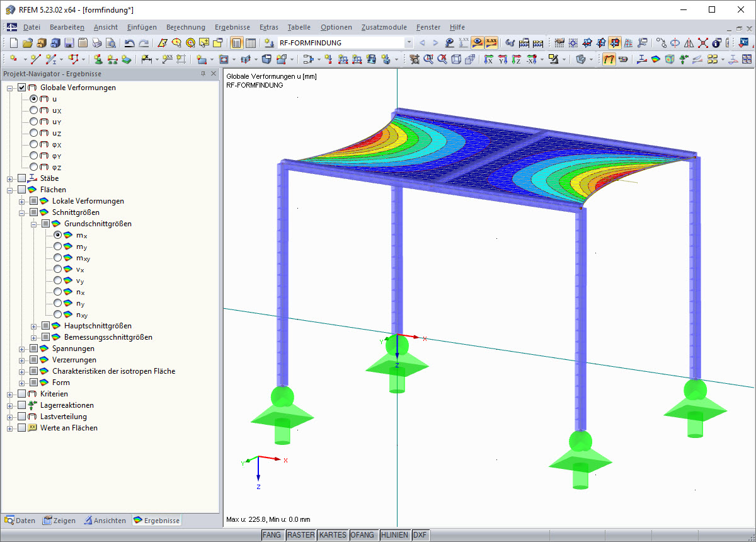The height and width of the screenshot is (542, 756).
Task: Open the RF-FORMFINDUNG load case dropdown
Action: click(x=409, y=43)
